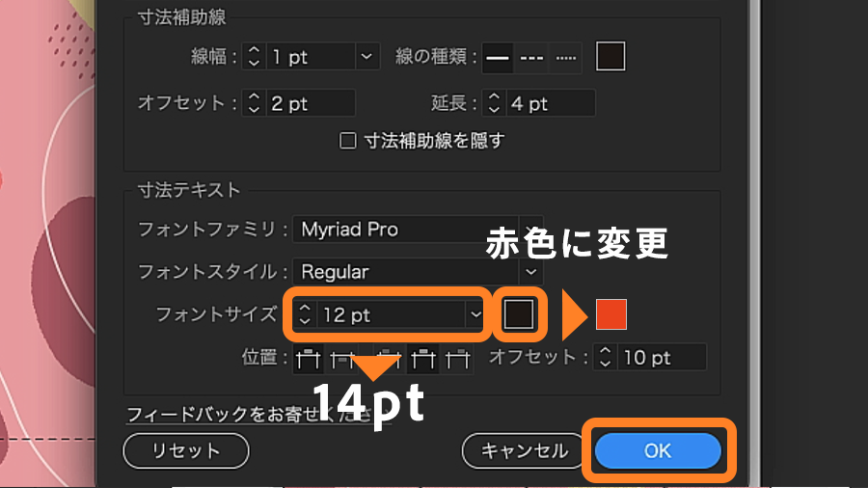
Task: Click the 線幅 stepper arrows
Action: (x=254, y=57)
